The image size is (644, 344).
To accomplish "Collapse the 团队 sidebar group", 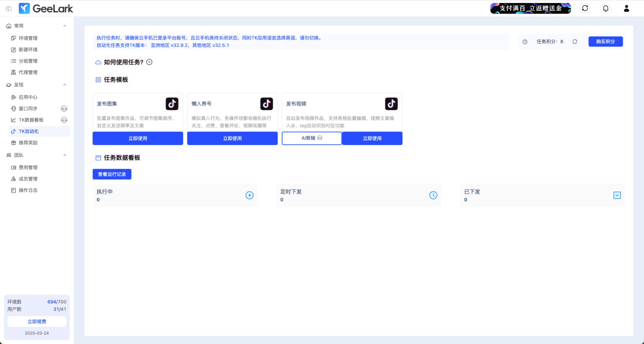I will [x=65, y=155].
